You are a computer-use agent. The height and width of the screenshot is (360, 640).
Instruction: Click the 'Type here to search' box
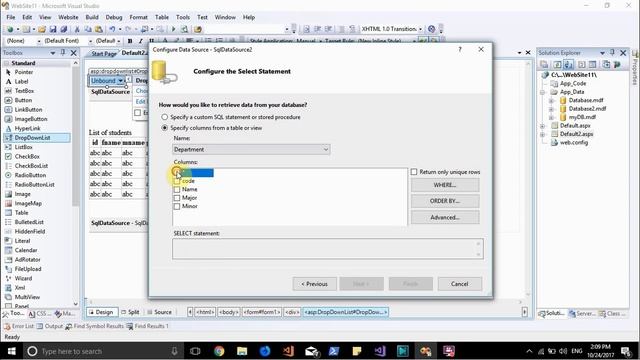pos(102,351)
